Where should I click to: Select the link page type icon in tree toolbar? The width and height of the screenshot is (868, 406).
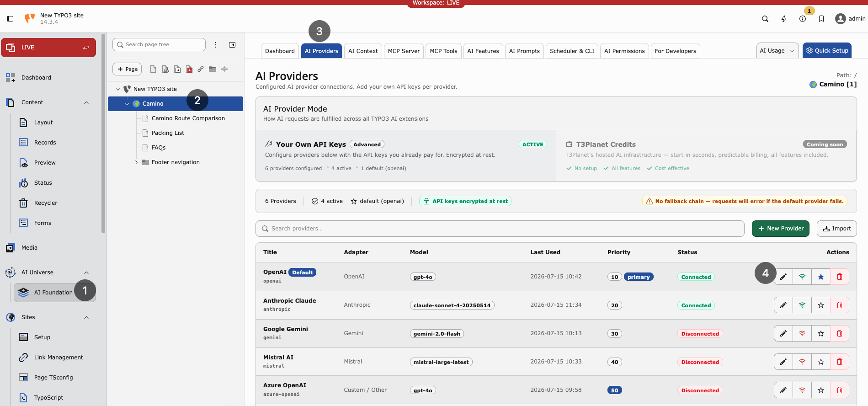pyautogui.click(x=201, y=69)
